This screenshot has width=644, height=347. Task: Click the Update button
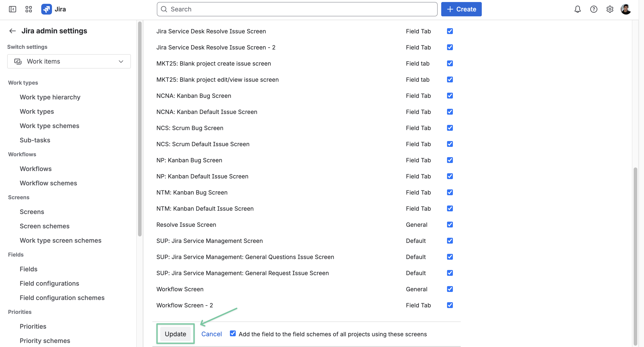tap(175, 334)
